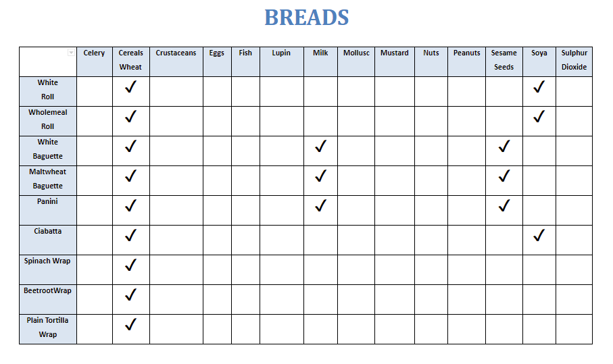The image size is (613, 364).
Task: Open the filter dropdown in top-left header cell
Action: (71, 53)
